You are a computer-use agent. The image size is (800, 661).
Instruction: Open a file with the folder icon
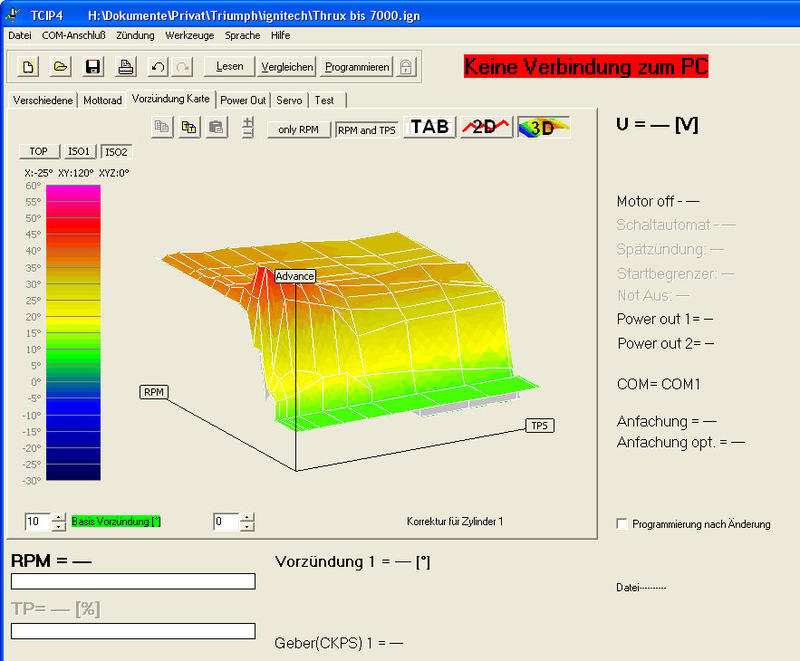click(x=60, y=67)
